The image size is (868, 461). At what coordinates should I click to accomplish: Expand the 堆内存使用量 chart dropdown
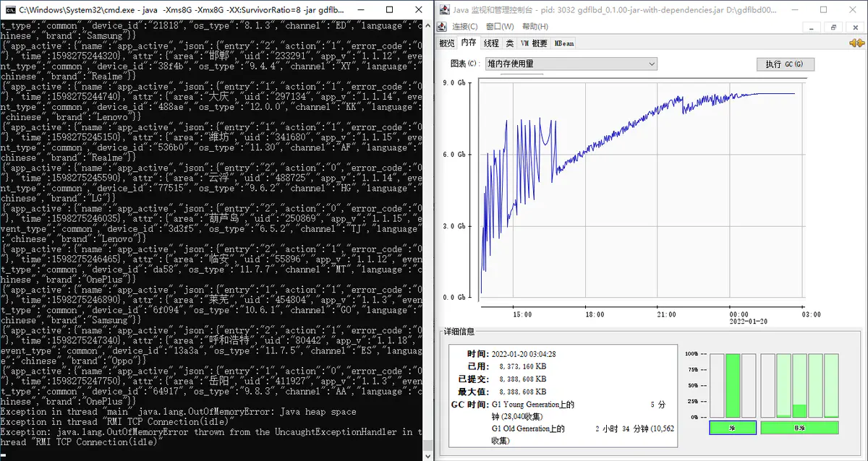[571, 64]
